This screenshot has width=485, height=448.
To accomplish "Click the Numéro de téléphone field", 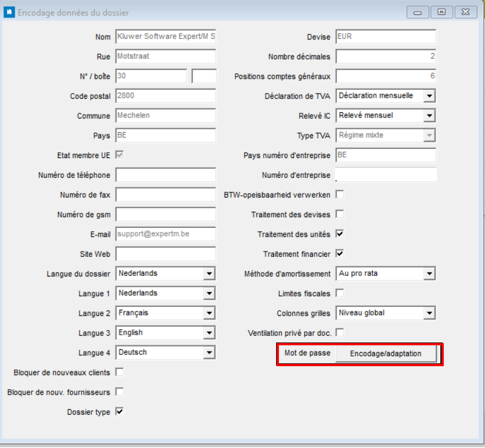I will [166, 175].
